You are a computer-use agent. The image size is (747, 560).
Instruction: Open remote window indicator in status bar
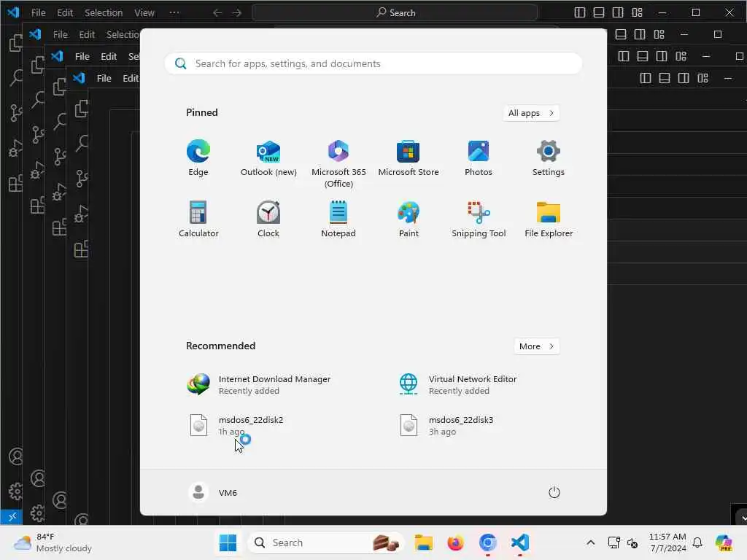12,517
